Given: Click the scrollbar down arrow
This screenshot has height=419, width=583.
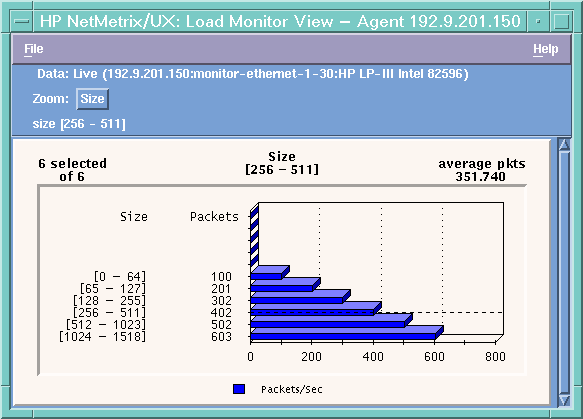Looking at the screenshot, I should (564, 400).
